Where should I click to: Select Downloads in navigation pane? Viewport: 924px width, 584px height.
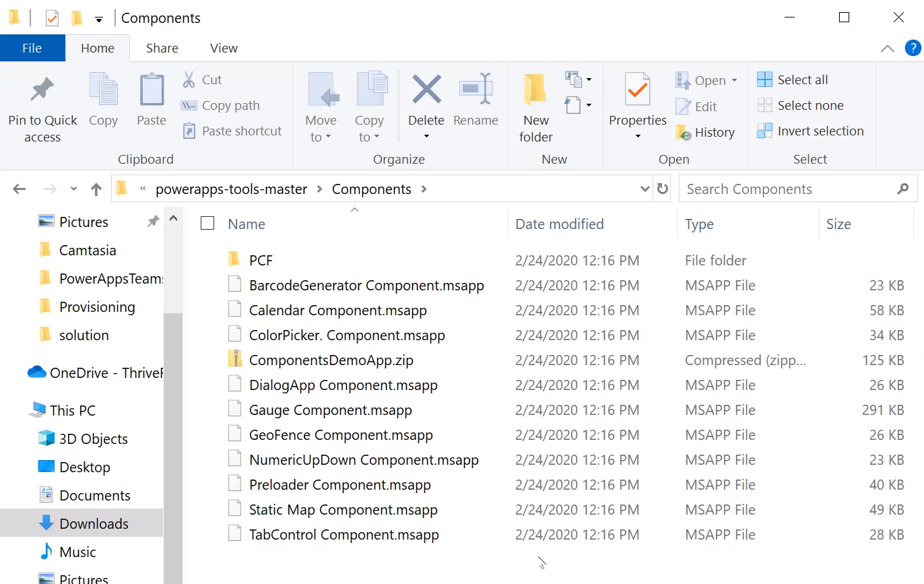[81, 523]
